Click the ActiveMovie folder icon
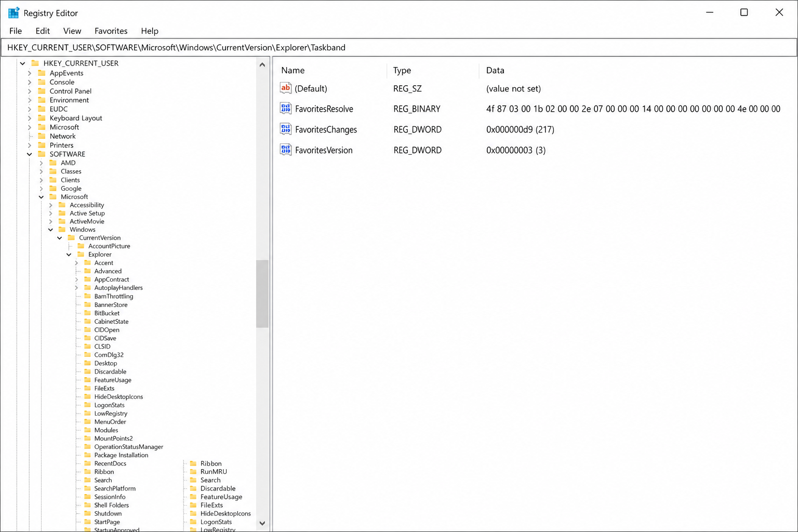Image resolution: width=798 pixels, height=532 pixels. click(x=62, y=221)
